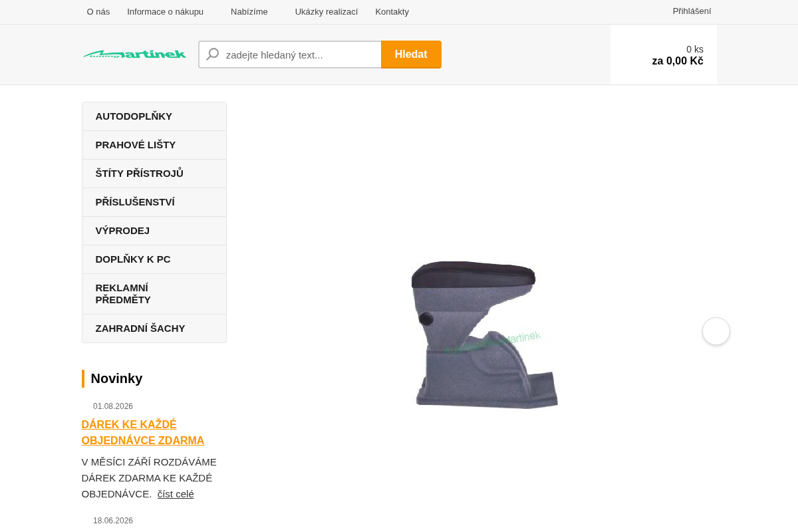Click the news date 18.06.2026

[x=113, y=521]
